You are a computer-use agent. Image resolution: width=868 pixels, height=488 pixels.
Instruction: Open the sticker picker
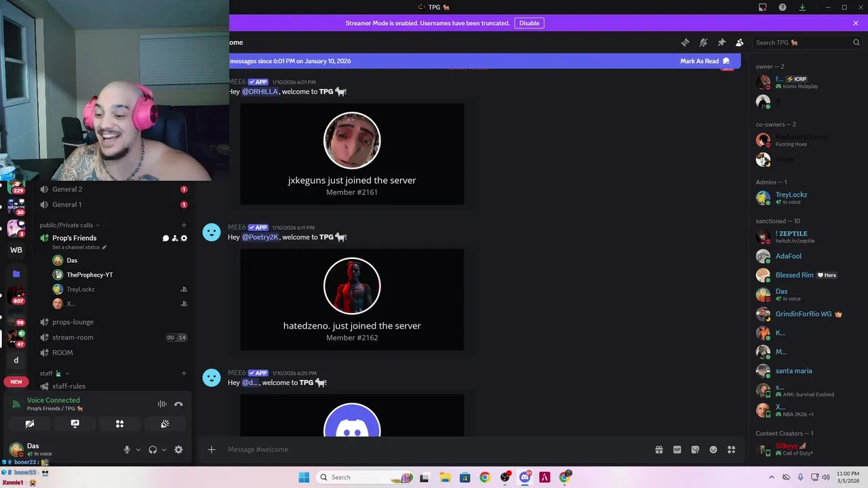click(x=695, y=449)
